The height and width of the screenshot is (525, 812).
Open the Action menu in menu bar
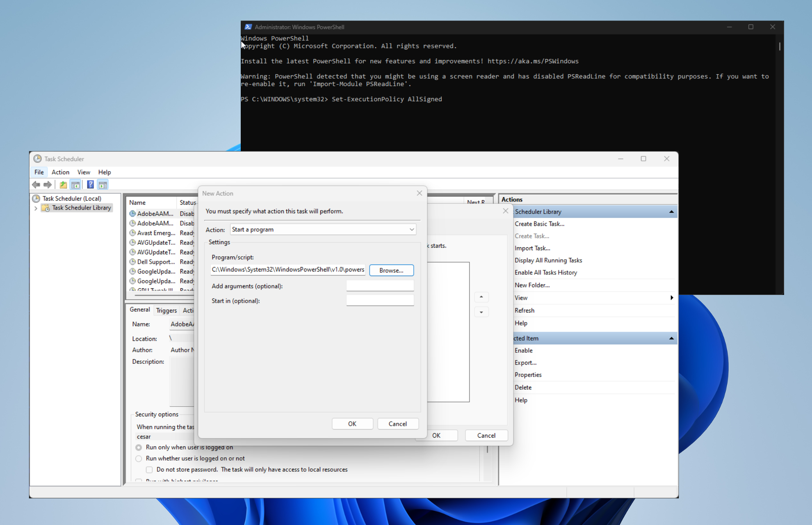coord(60,172)
